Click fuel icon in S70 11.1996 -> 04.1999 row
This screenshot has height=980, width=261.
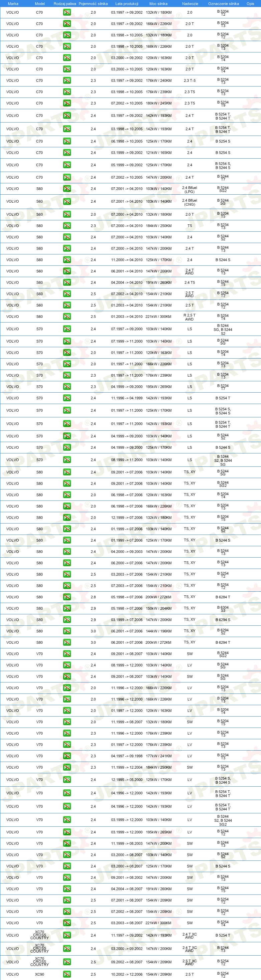tap(67, 398)
